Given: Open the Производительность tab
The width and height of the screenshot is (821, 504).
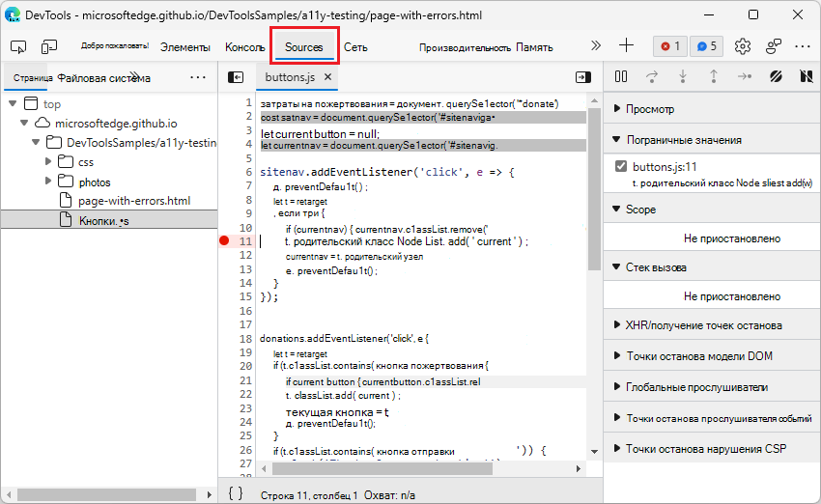Looking at the screenshot, I should (x=465, y=47).
